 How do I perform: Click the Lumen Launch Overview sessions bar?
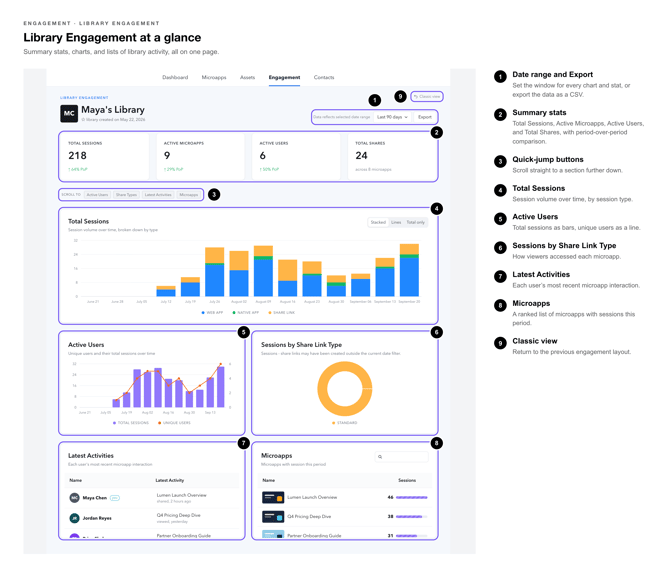point(411,498)
